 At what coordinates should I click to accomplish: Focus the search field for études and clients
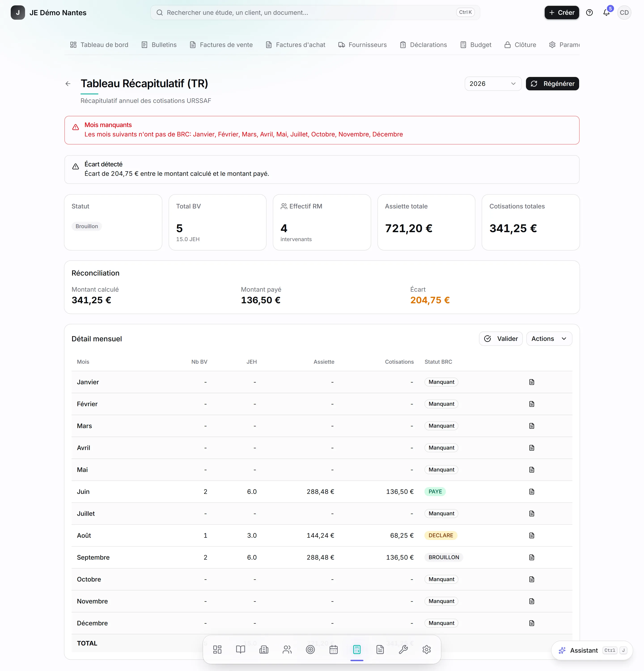(315, 13)
